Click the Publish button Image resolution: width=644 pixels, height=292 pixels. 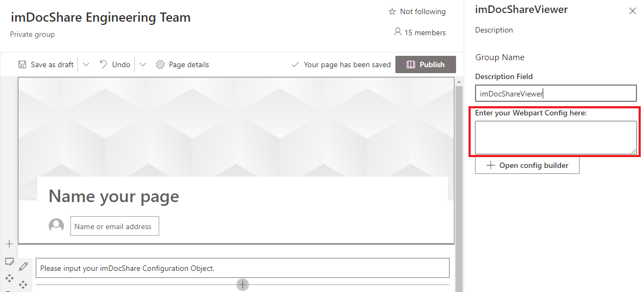(426, 64)
